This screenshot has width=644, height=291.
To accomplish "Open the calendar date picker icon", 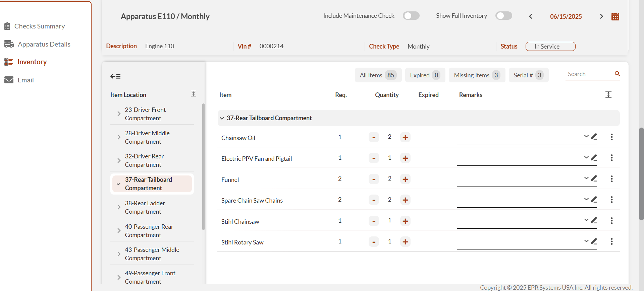I will (615, 16).
